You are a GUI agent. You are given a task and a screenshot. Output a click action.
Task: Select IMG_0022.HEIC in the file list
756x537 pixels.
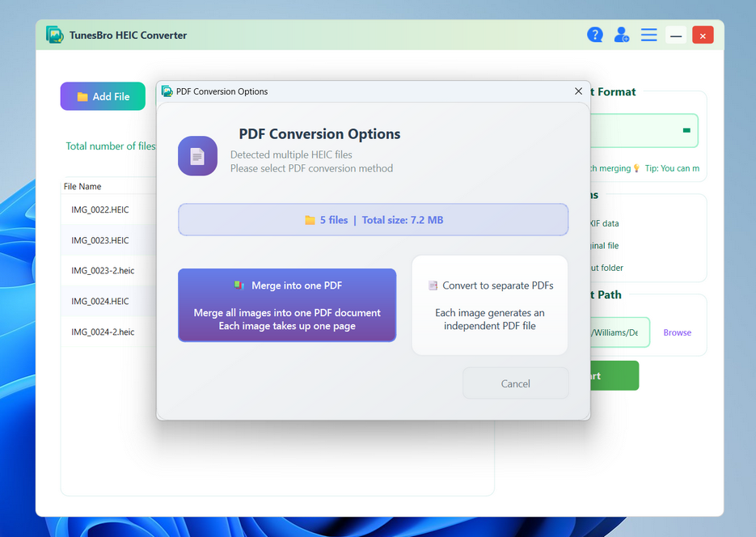pos(108,209)
